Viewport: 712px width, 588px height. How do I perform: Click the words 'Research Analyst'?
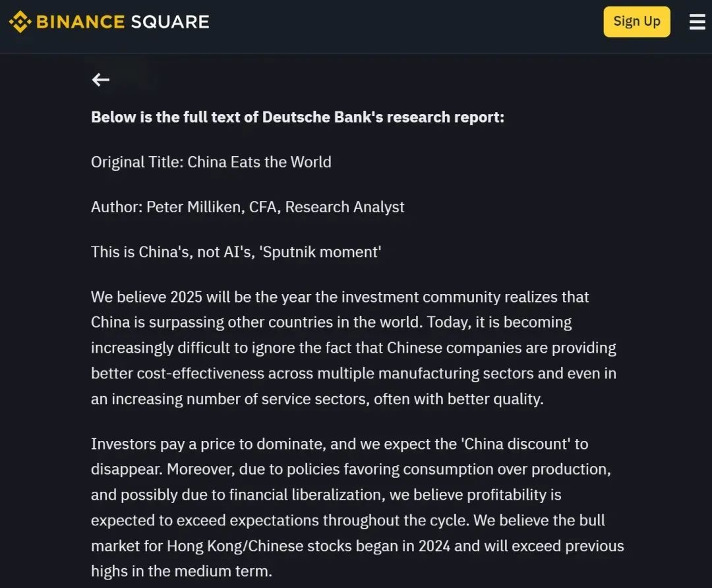pyautogui.click(x=345, y=207)
